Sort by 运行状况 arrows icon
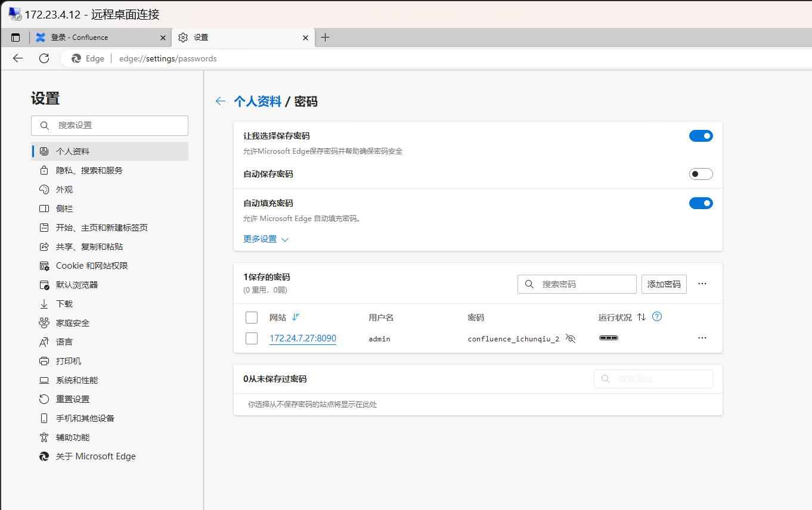The width and height of the screenshot is (812, 510). [x=641, y=317]
